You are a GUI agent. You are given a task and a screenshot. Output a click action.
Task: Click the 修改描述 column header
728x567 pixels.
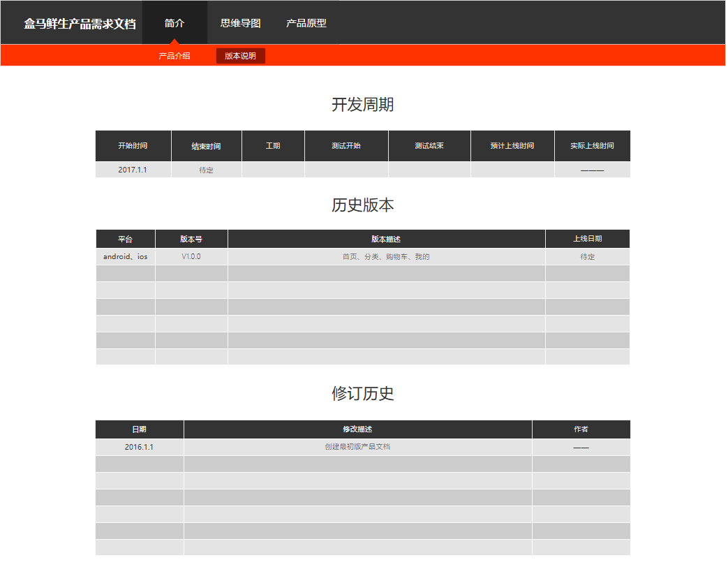(357, 429)
